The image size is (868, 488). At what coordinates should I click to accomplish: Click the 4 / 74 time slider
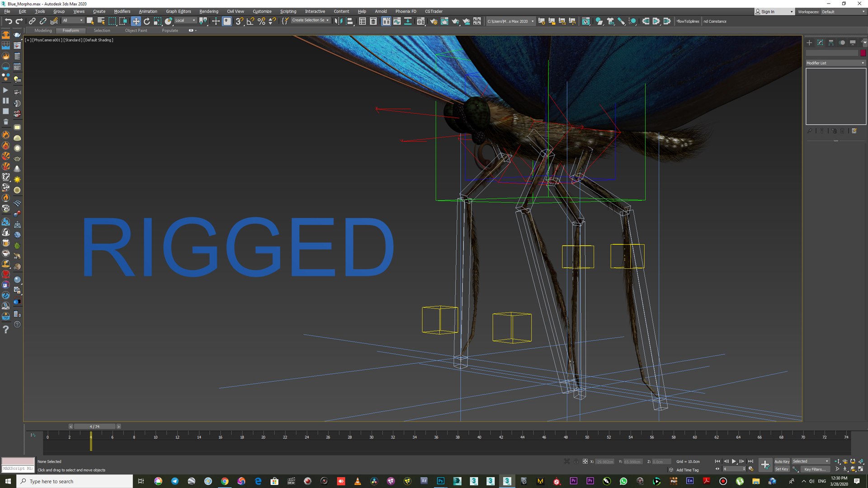click(94, 426)
